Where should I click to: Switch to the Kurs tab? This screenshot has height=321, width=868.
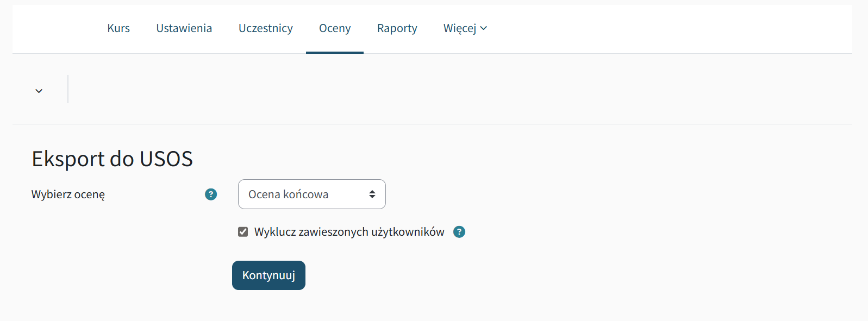[118, 28]
